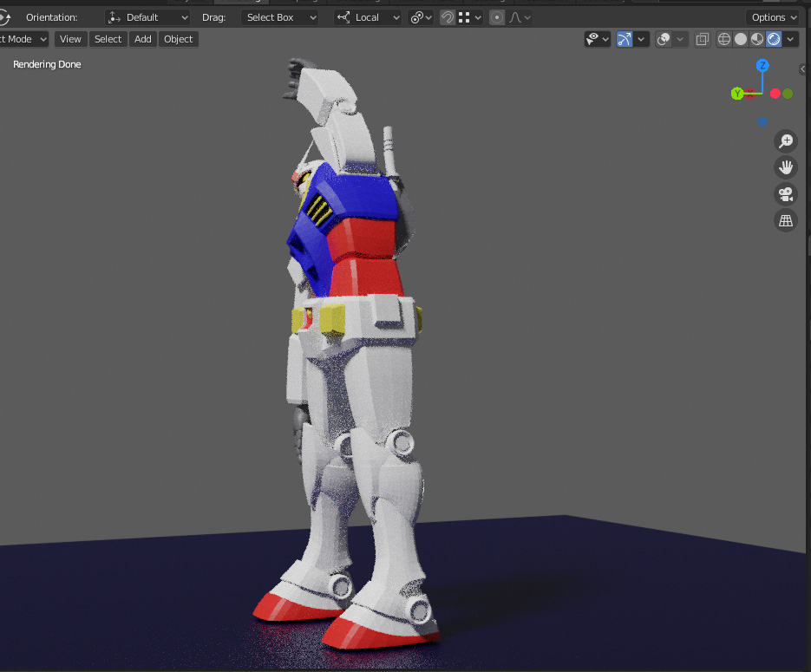Click the Z axis on navigation gizmo
The image size is (811, 672).
(x=762, y=66)
